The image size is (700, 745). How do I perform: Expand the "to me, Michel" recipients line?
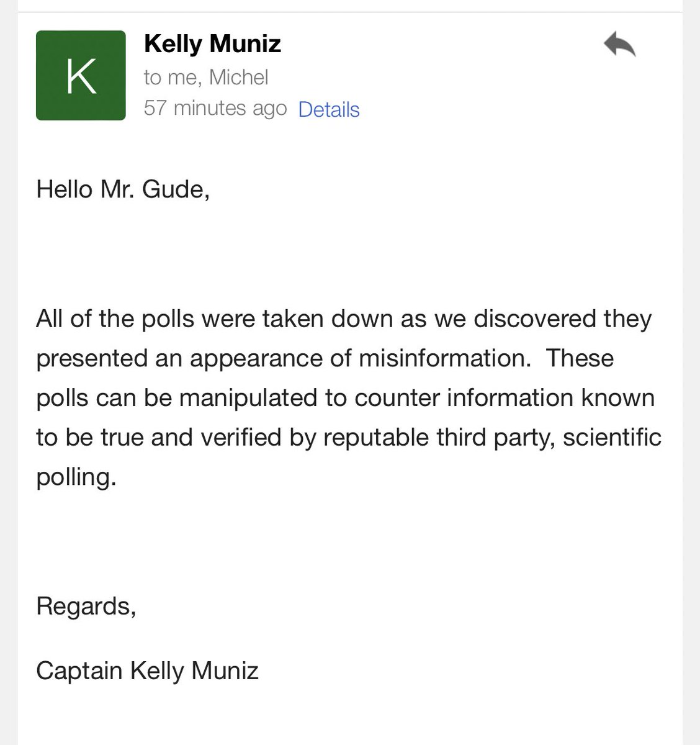click(x=206, y=77)
